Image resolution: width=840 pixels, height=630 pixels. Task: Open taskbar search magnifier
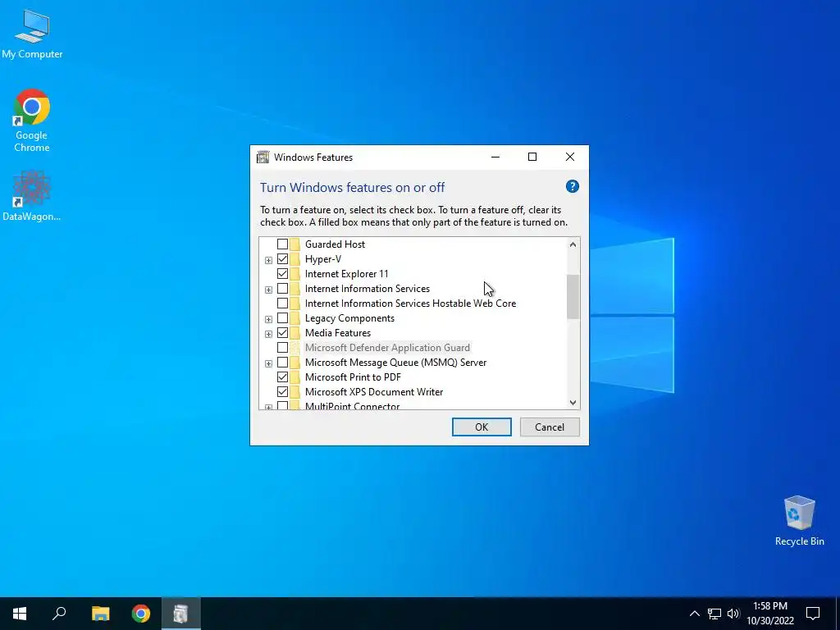[59, 614]
